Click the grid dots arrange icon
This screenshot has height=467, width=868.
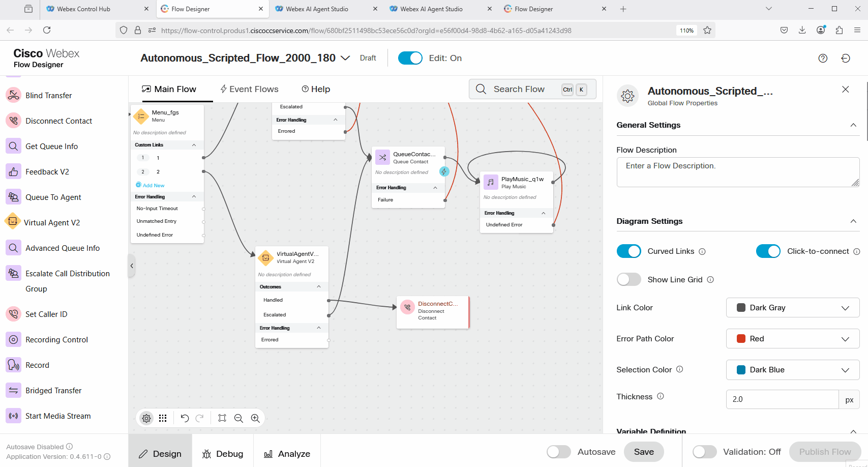(163, 418)
